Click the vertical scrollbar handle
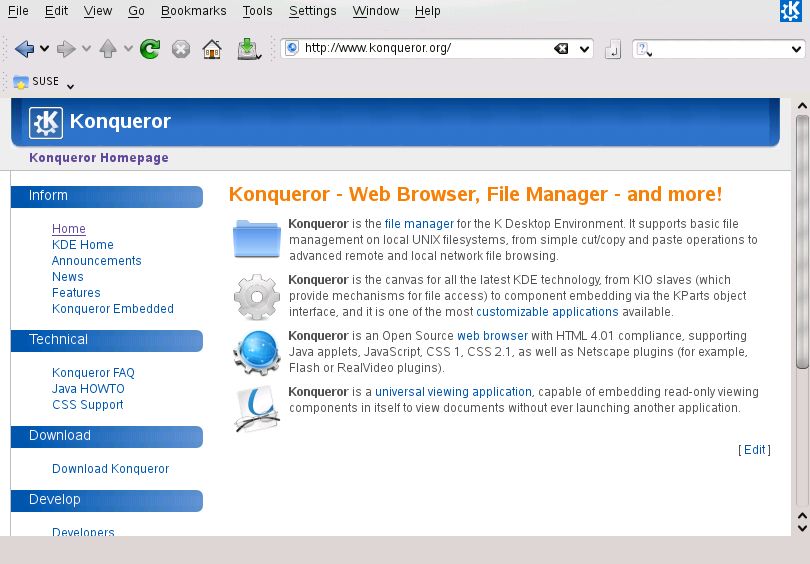The width and height of the screenshot is (810, 564). [x=802, y=242]
